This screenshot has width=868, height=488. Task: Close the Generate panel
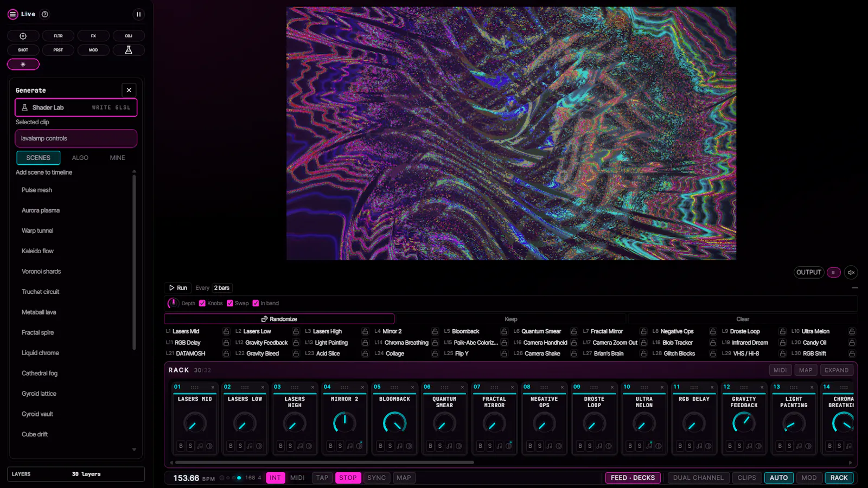coord(129,90)
